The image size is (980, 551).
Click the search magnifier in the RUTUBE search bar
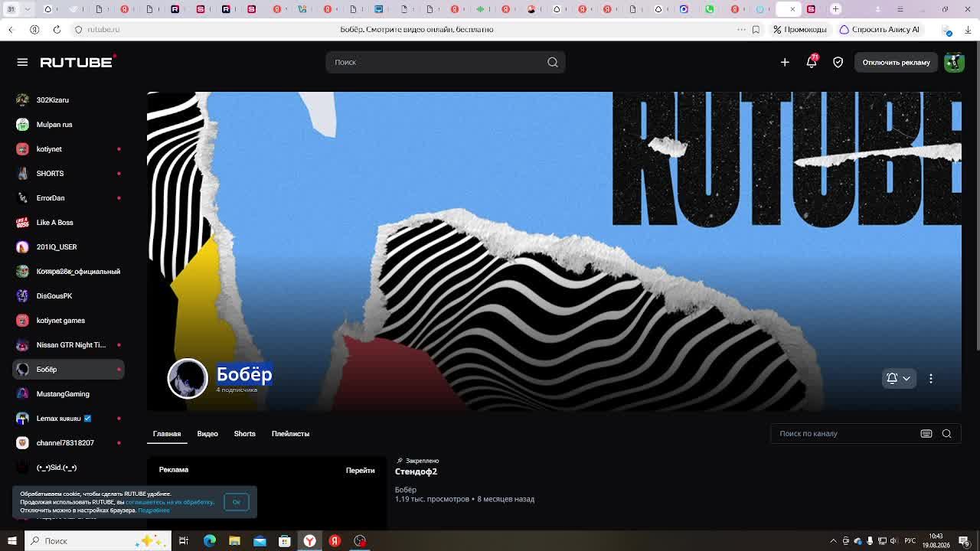point(553,62)
